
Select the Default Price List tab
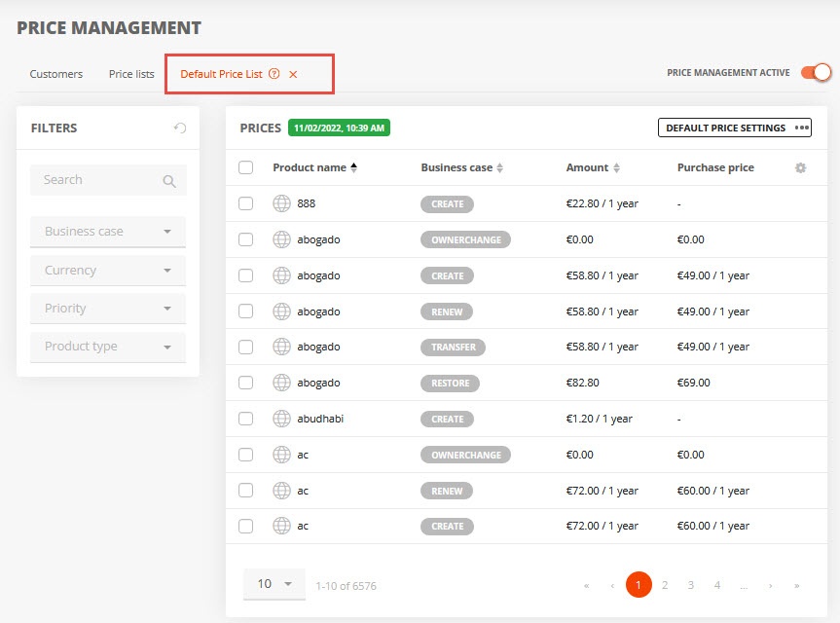[x=221, y=74]
